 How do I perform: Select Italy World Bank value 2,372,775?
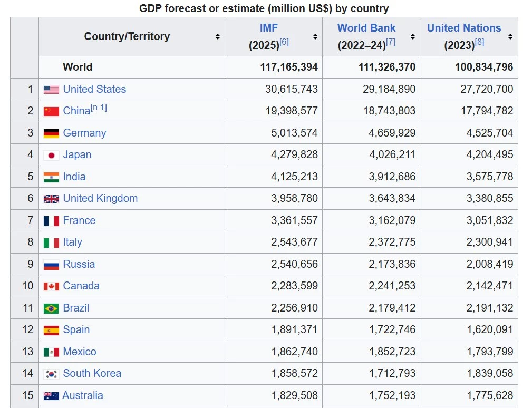[392, 242]
